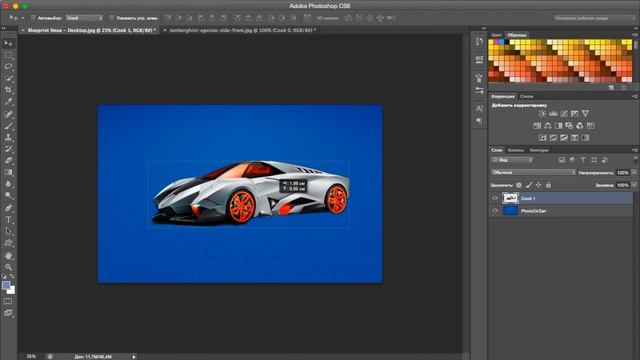
Task: Toggle the layer filter switch
Action: (635, 159)
